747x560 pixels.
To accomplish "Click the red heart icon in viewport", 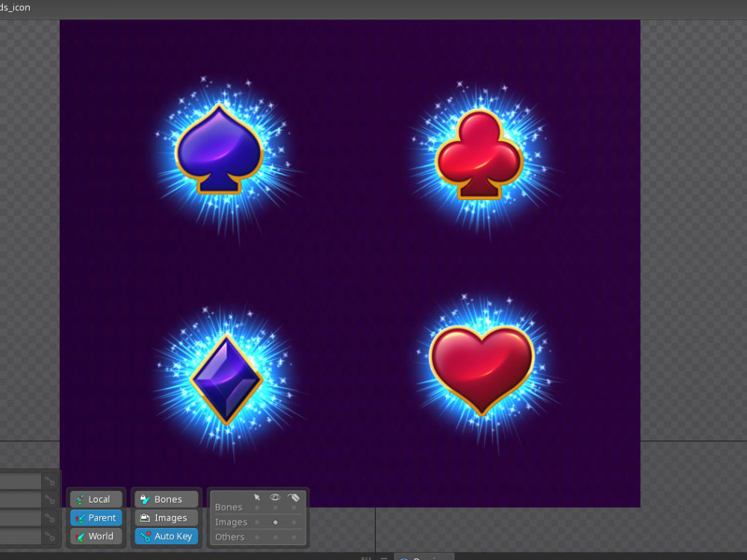I will (482, 370).
